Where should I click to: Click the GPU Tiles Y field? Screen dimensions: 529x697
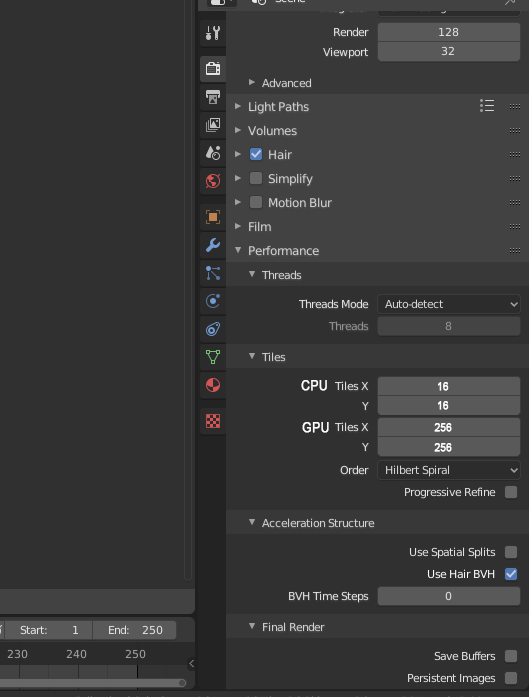[449, 447]
